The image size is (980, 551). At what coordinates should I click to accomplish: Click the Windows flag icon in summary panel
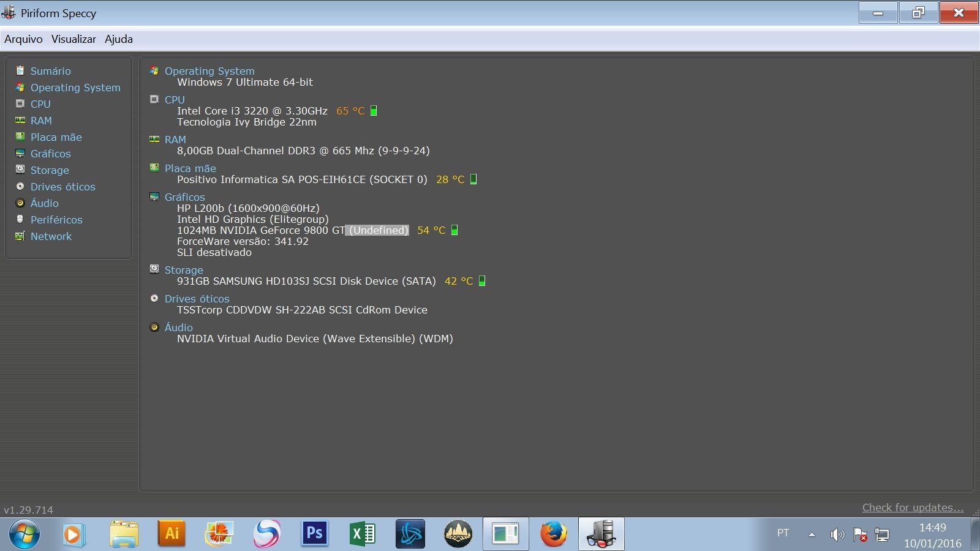[x=154, y=71]
